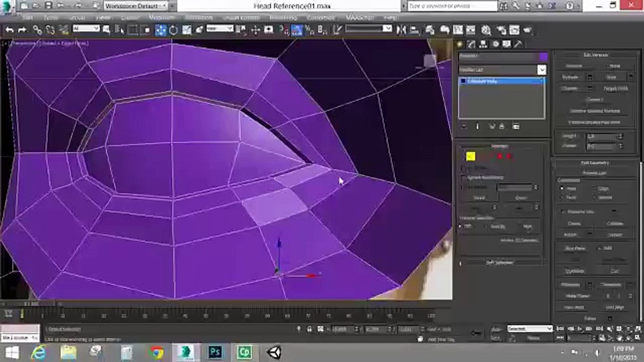Open the Customize menu
The image size is (644, 362).
(321, 18)
